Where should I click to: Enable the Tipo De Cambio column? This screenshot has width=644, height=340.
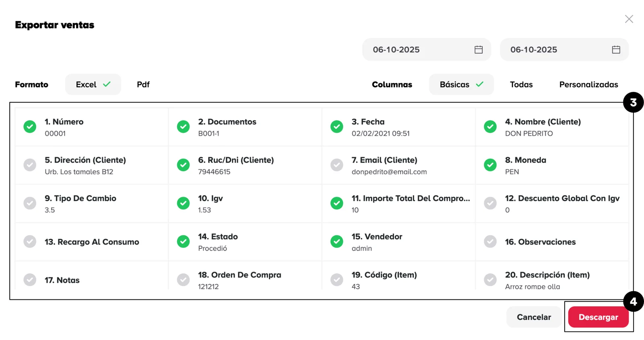pyautogui.click(x=30, y=203)
